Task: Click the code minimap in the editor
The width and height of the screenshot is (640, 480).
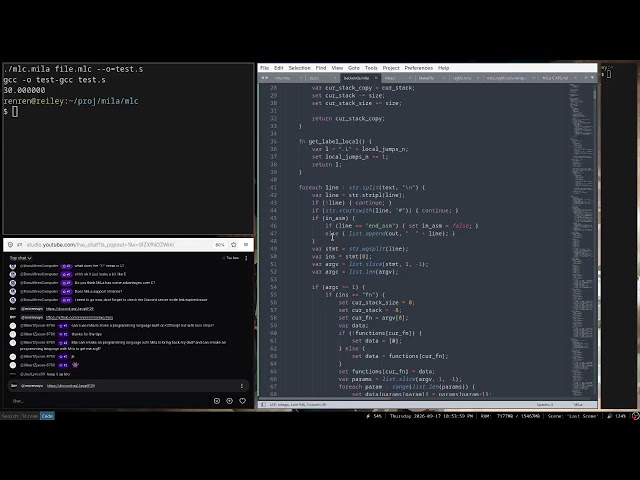Action: tap(580, 241)
